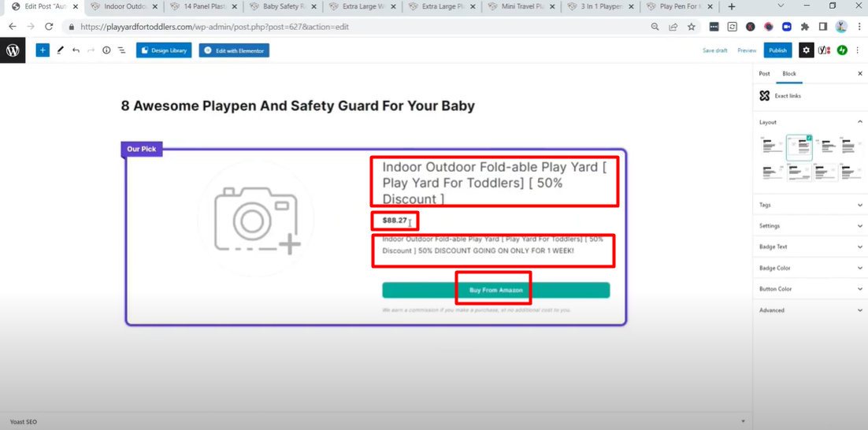Expand the Yoast SEO bottom panel arrow
Screen dimensions: 868x430
tap(743, 421)
